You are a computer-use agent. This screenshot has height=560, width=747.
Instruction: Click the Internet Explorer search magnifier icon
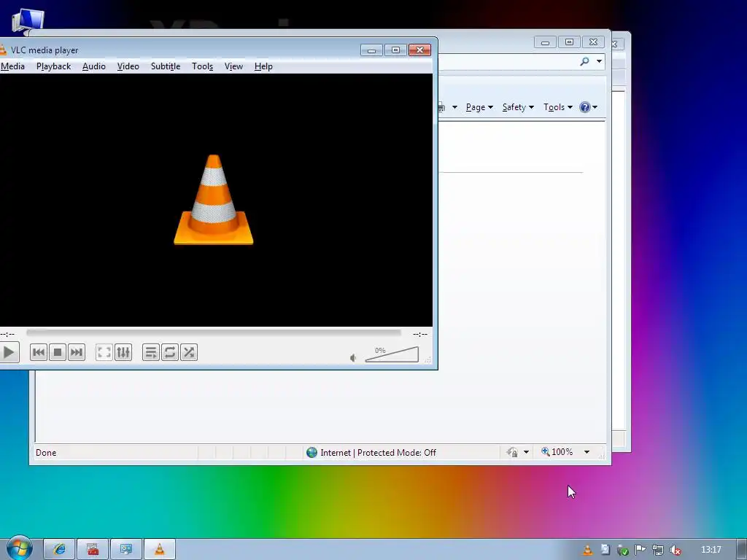pyautogui.click(x=584, y=61)
